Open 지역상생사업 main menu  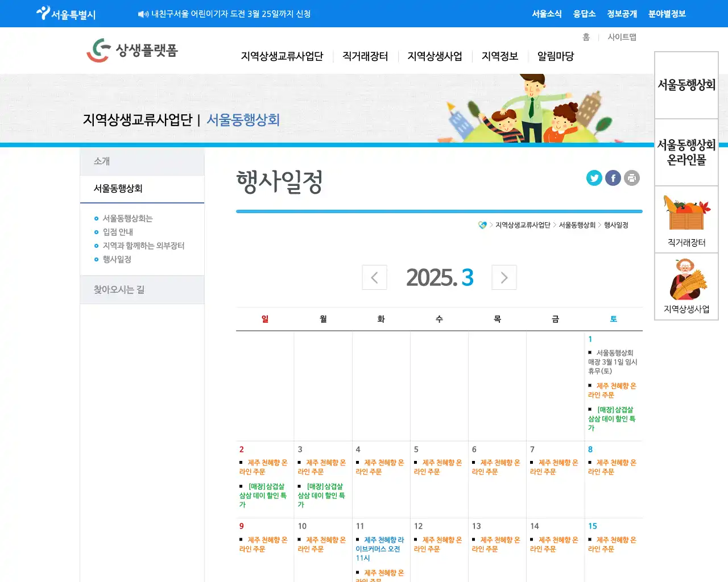[x=435, y=56]
